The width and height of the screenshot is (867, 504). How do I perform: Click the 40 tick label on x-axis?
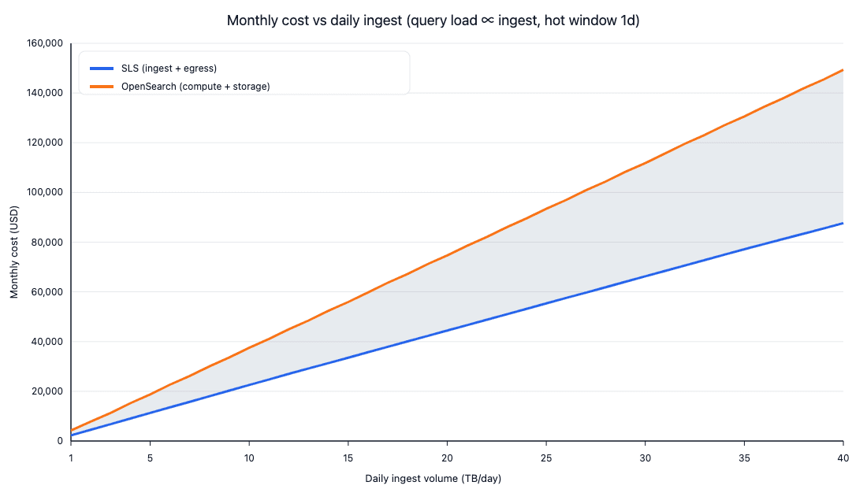click(843, 456)
